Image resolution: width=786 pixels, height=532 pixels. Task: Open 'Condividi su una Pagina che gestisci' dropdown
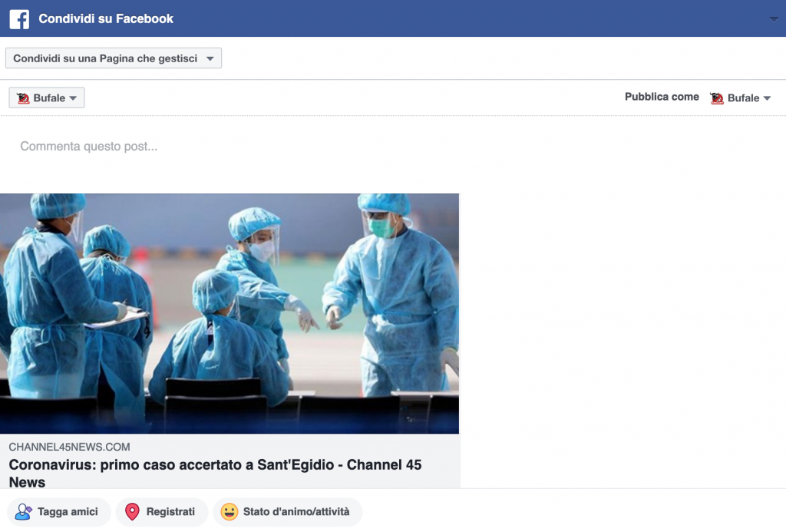pos(113,58)
